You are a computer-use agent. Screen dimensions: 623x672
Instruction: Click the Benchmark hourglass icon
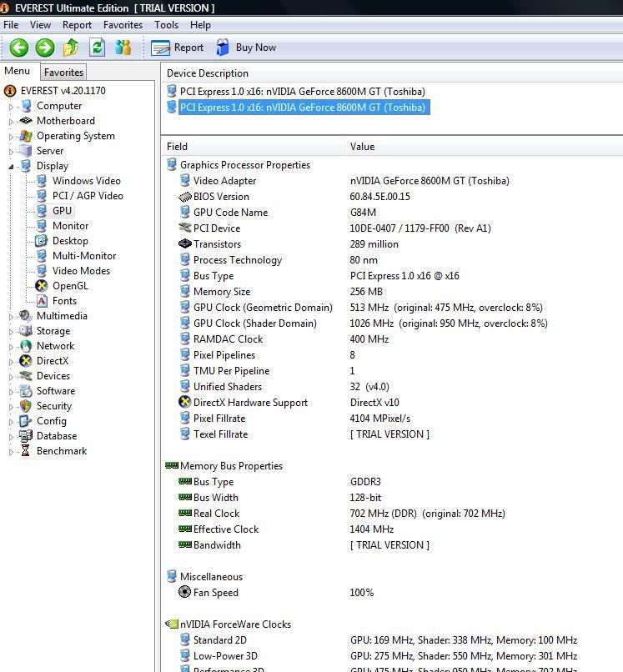click(x=26, y=451)
